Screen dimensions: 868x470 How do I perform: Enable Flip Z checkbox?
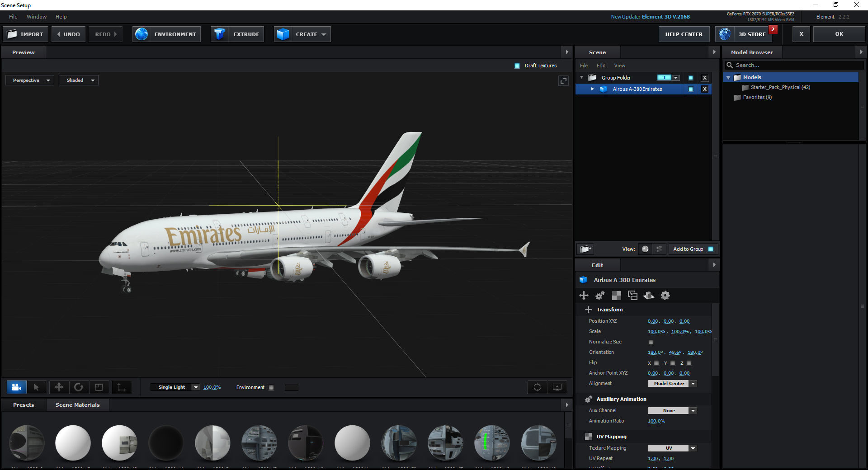(x=689, y=363)
